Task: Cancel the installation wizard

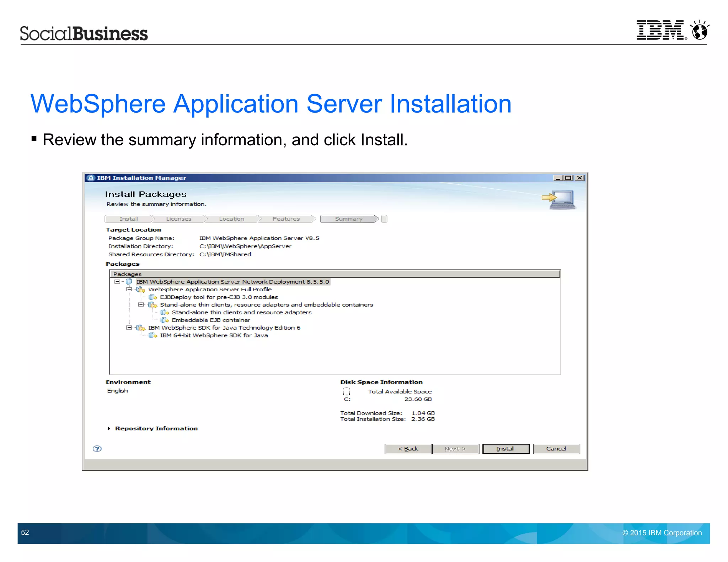Action: 556,449
